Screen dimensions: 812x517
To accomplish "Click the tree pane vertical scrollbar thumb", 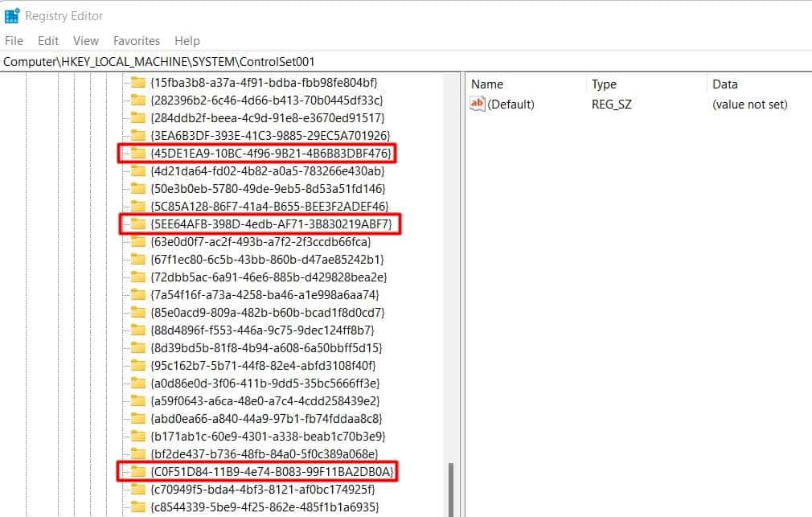I will [x=450, y=490].
